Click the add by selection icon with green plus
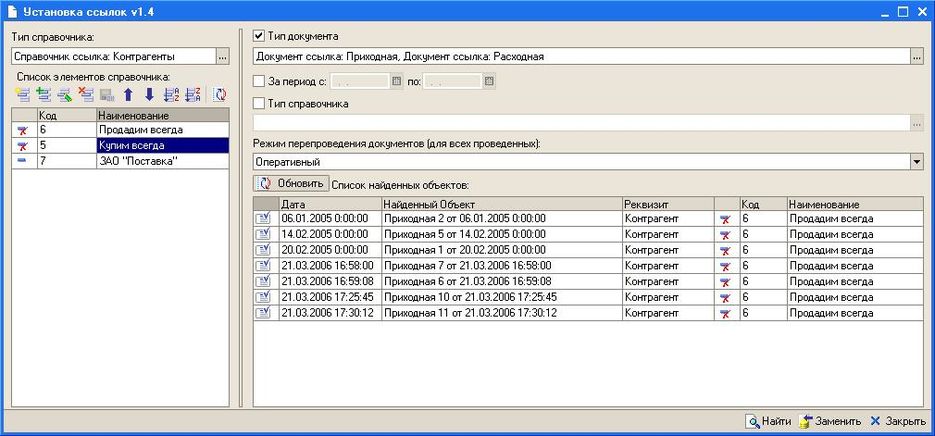935x436 pixels. (x=42, y=95)
